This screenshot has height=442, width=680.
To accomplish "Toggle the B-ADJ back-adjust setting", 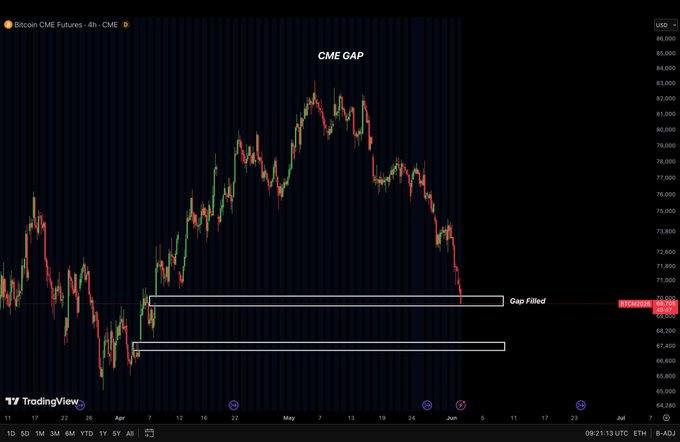I will coord(665,433).
